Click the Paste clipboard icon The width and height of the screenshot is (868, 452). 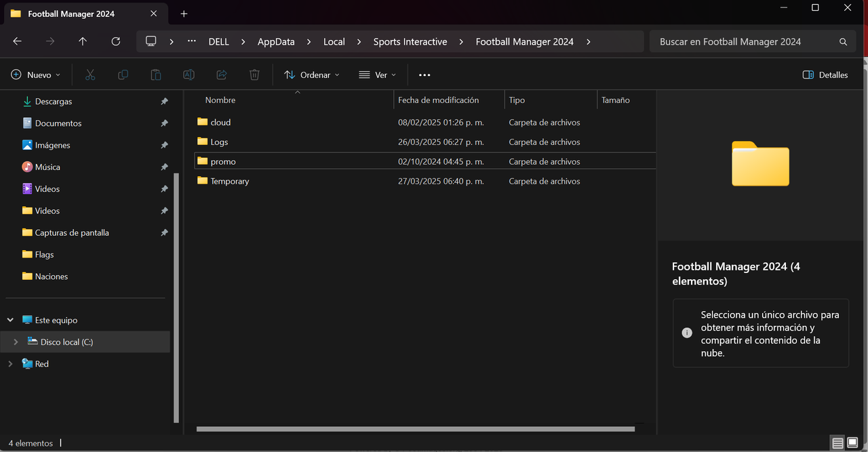click(x=156, y=75)
